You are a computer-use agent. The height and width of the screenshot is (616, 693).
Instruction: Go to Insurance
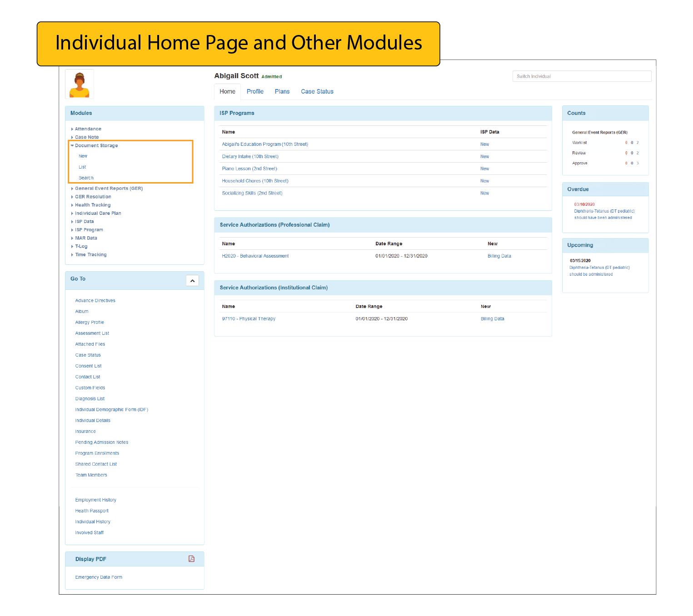[x=85, y=432]
